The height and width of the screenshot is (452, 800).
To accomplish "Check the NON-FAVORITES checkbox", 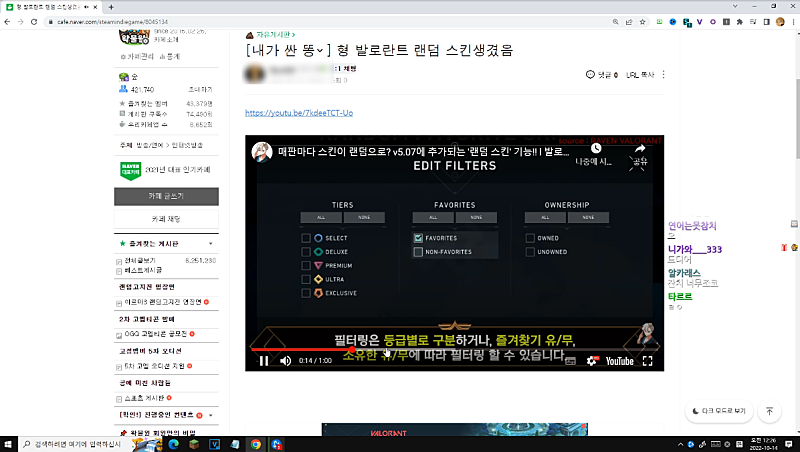I will (x=418, y=252).
